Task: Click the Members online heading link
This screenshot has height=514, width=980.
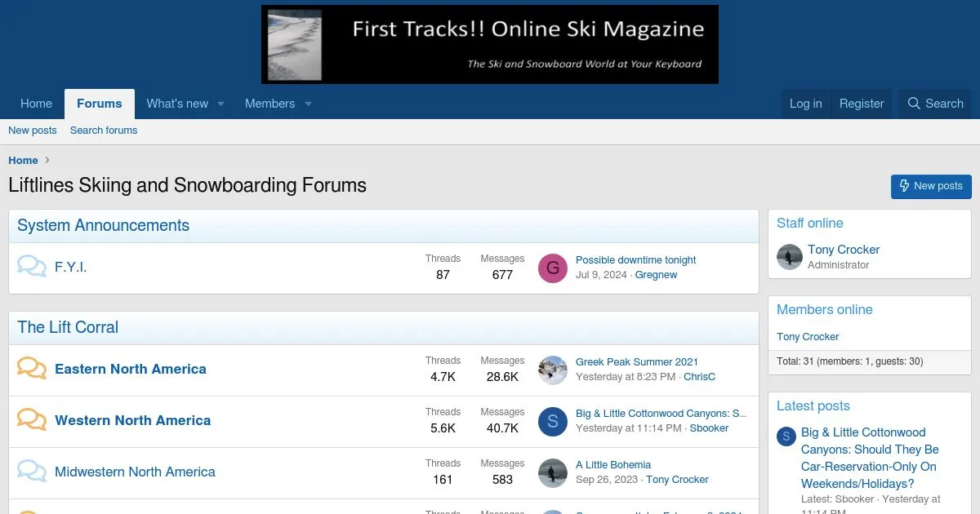Action: point(825,310)
